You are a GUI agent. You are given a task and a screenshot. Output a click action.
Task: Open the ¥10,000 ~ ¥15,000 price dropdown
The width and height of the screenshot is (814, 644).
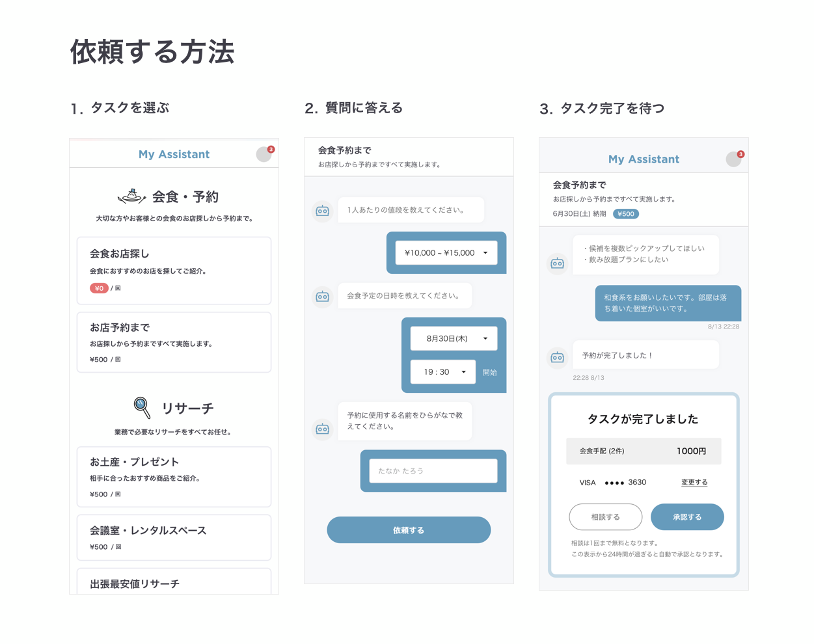tap(446, 253)
